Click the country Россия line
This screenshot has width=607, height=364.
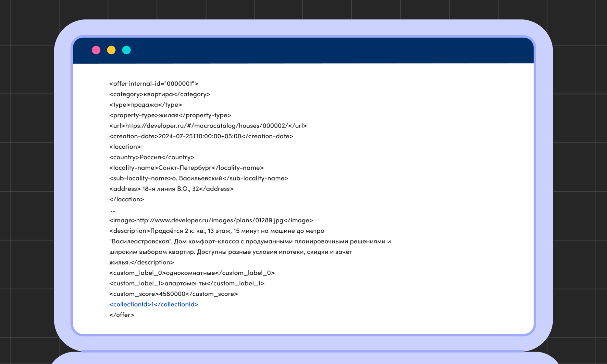[152, 157]
